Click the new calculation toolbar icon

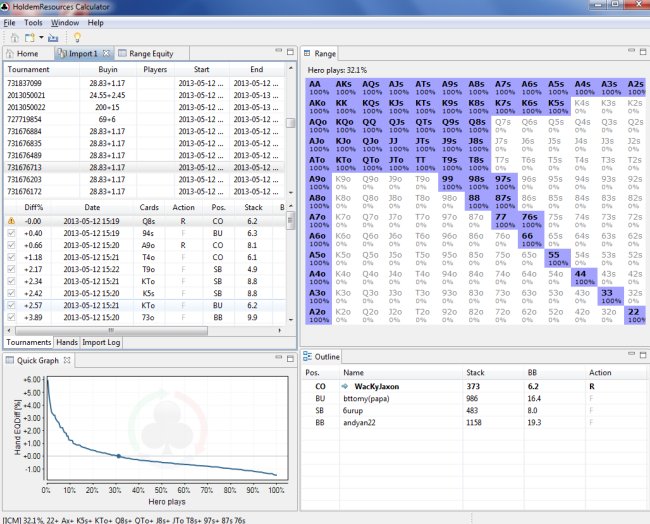click(29, 38)
